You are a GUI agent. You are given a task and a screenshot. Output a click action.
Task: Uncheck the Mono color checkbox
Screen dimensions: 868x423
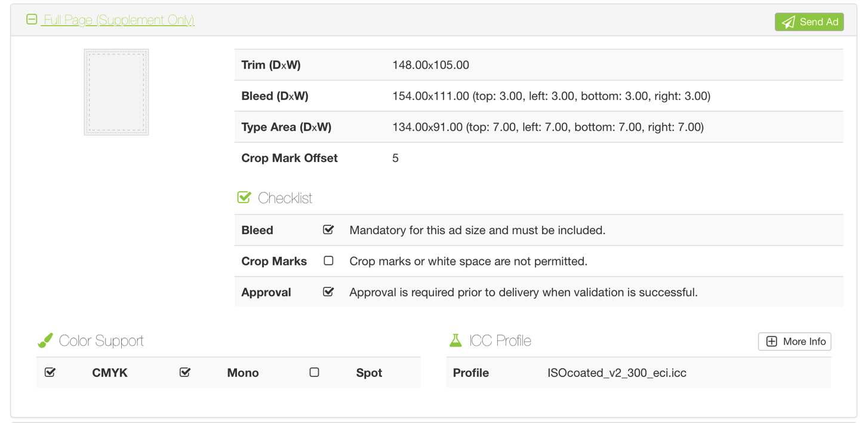[185, 372]
